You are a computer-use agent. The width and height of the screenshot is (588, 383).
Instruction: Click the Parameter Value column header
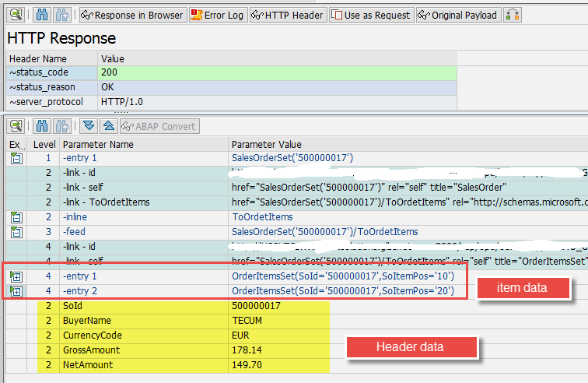point(266,144)
